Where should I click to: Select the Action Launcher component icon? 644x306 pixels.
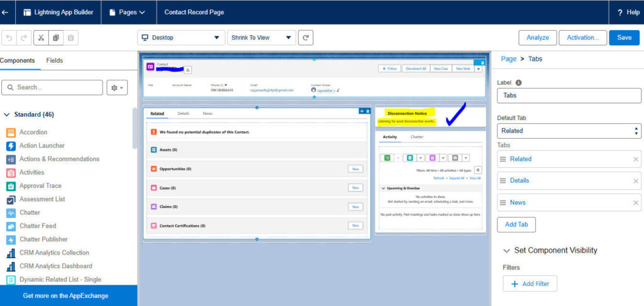point(11,146)
